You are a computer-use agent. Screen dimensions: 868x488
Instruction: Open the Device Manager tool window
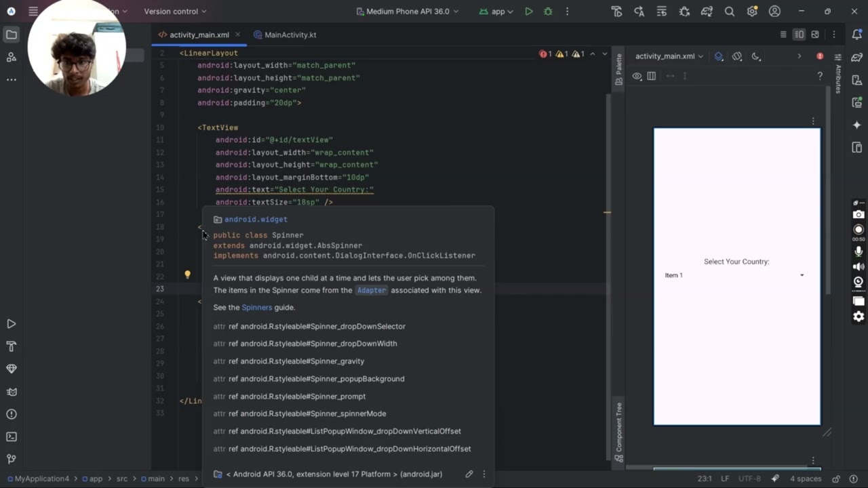click(857, 80)
